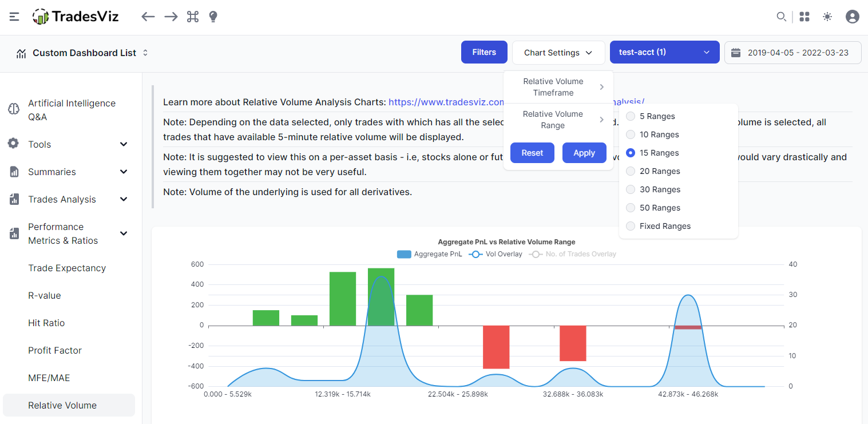Open Hit Ratio in the sidebar
The width and height of the screenshot is (868, 424).
click(x=46, y=323)
